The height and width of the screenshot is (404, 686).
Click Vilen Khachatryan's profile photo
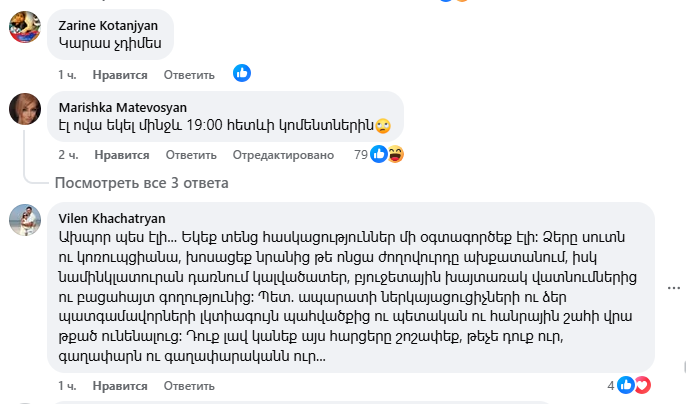[25, 220]
